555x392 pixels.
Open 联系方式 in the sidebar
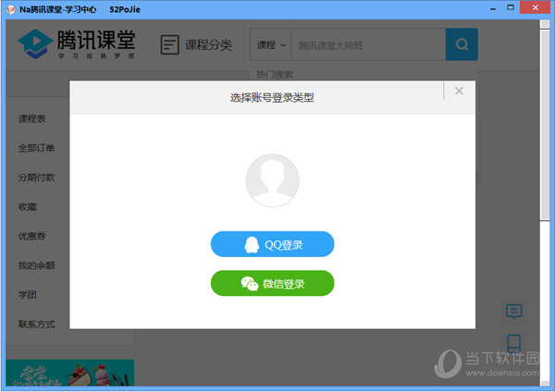[x=36, y=325]
